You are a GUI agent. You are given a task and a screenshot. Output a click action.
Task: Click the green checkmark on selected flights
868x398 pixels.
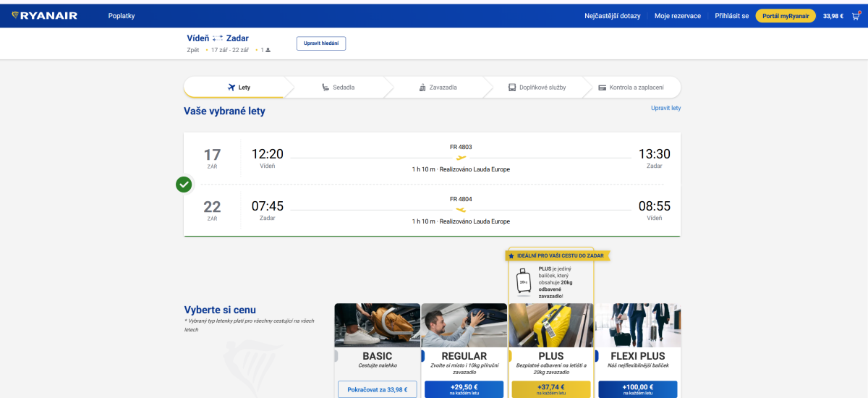184,185
